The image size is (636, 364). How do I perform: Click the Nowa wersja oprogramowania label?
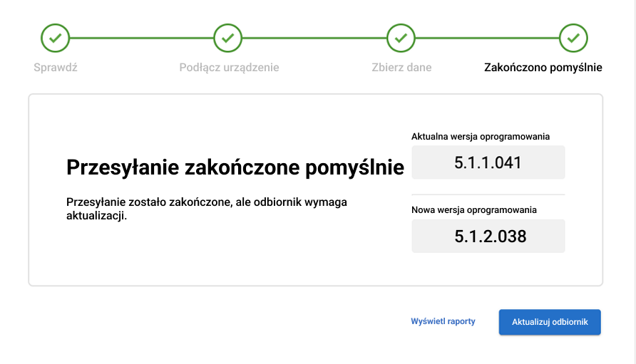474,210
